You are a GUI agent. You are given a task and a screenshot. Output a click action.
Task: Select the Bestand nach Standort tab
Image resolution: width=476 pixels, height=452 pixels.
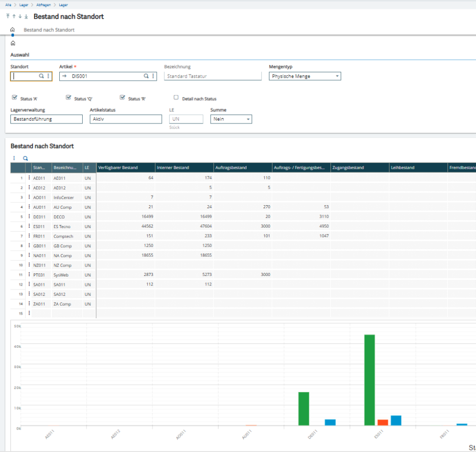49,30
